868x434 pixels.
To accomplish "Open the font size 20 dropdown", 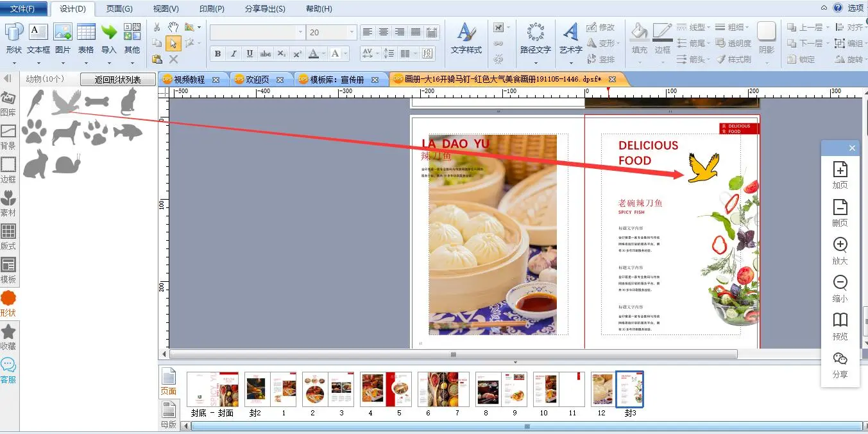I will tap(352, 32).
